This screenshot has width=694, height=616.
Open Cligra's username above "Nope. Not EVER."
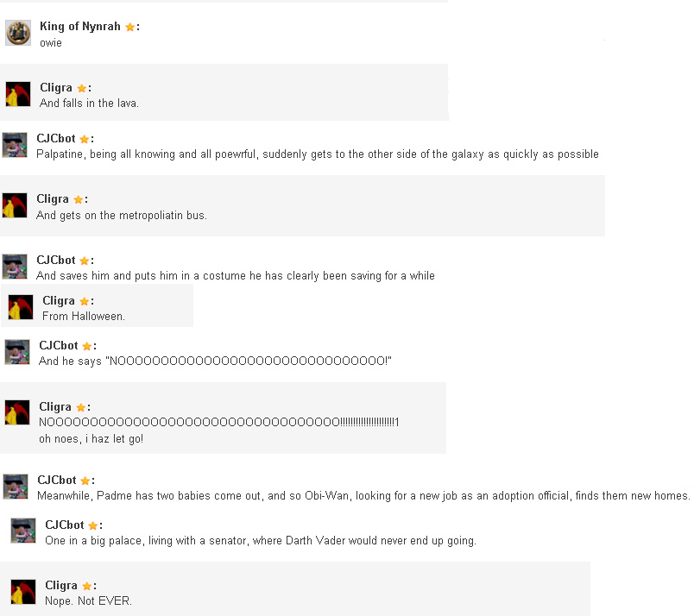[x=61, y=586]
